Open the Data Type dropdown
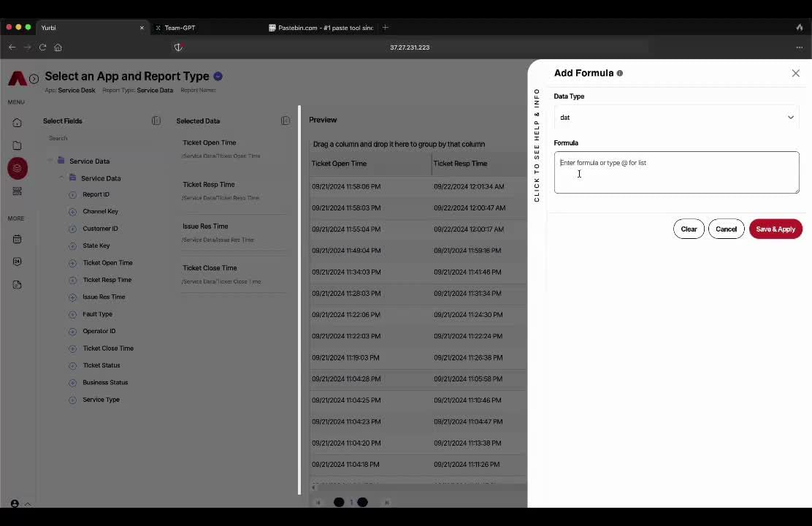 [676, 118]
